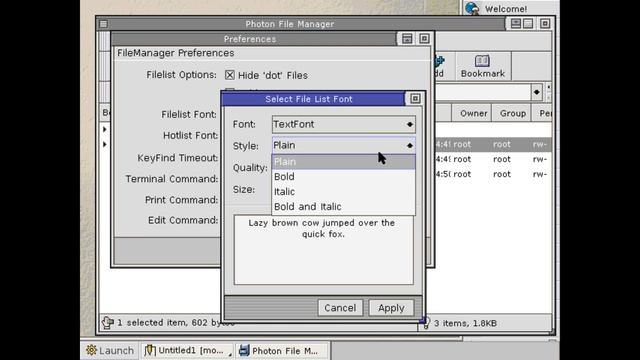This screenshot has width=640, height=360.
Task: Open Photon File Manager window menu icon
Action: point(104,24)
